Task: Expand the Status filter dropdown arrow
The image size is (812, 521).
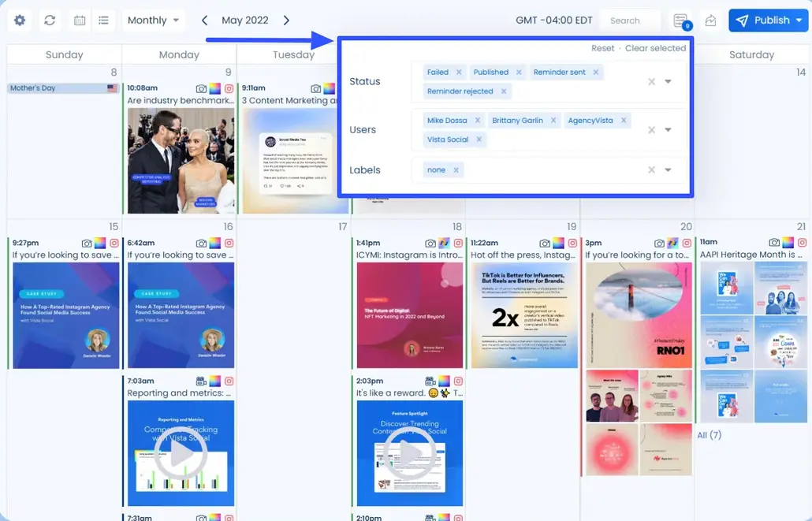Action: click(x=668, y=82)
